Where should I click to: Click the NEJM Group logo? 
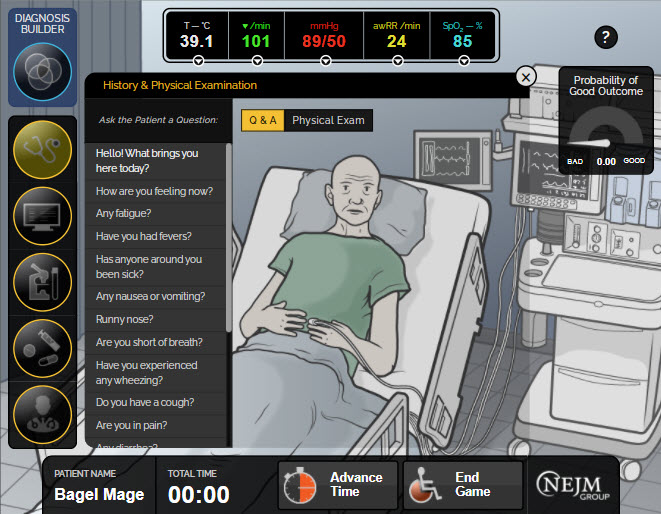click(x=573, y=486)
